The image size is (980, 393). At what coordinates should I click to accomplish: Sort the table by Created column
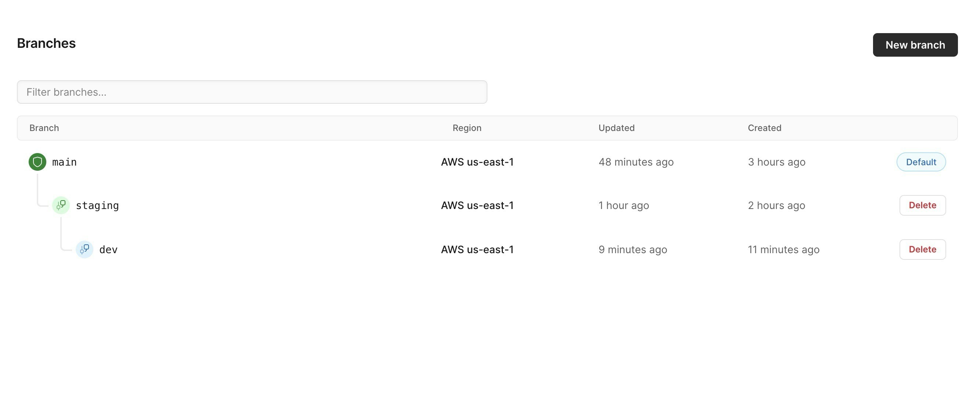coord(764,128)
